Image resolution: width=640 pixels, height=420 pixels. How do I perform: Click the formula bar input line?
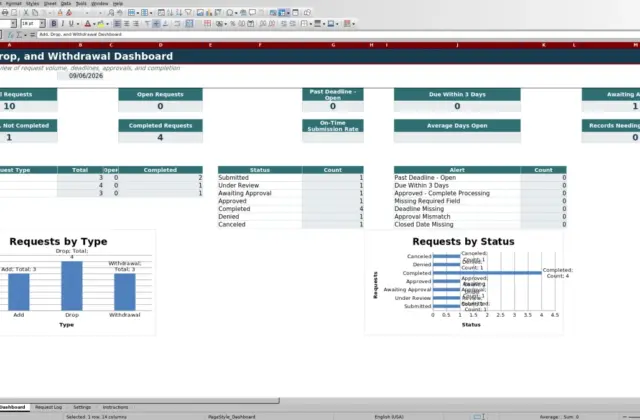click(x=338, y=35)
